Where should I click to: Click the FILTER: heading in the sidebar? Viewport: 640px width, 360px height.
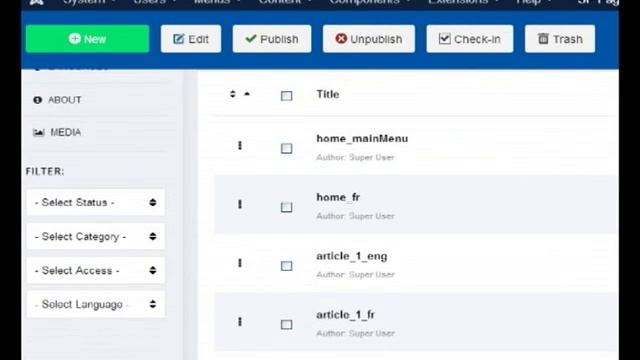click(45, 171)
